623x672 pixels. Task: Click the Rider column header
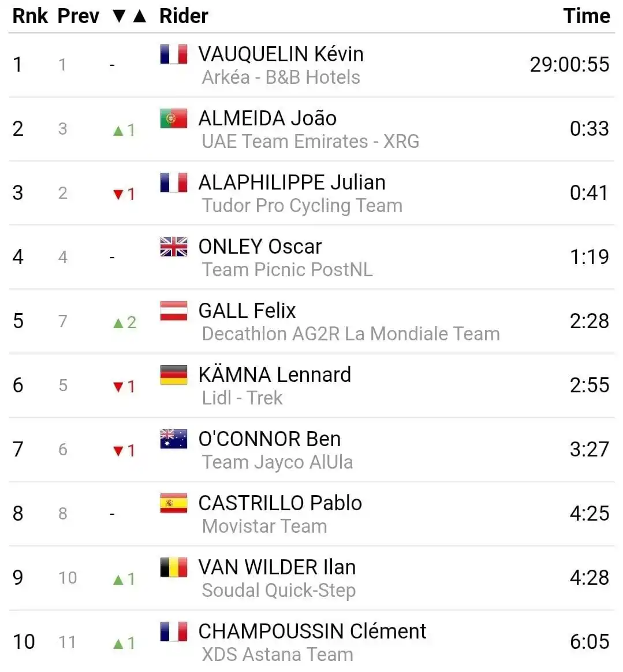click(184, 16)
